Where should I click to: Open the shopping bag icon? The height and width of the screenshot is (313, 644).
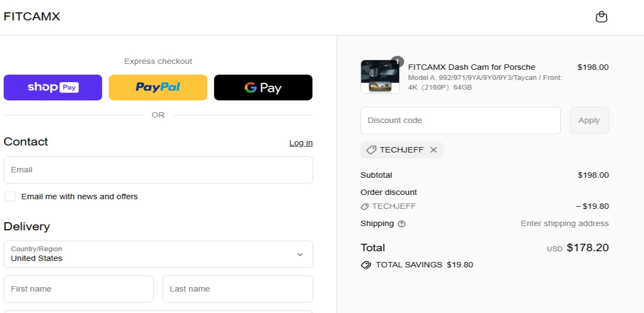[602, 17]
